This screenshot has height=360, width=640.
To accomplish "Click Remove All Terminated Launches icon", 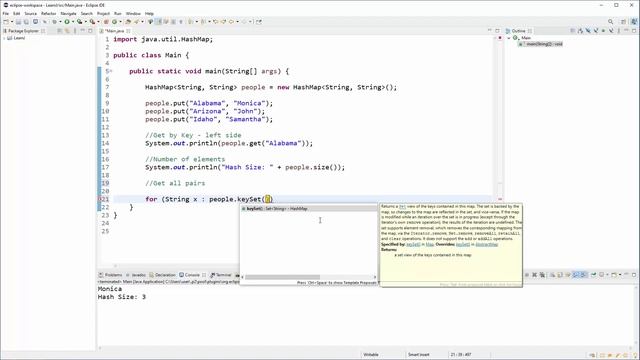I will coord(542,275).
